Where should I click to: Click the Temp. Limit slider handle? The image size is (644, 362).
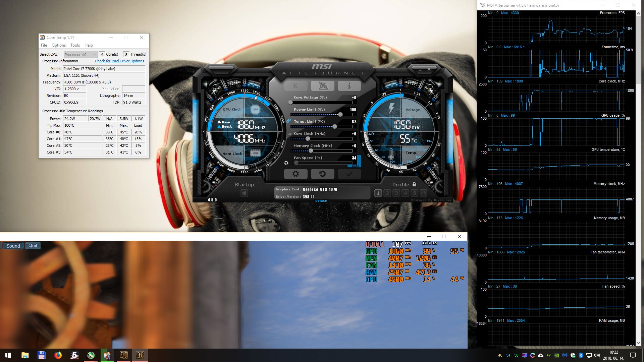pos(334,127)
